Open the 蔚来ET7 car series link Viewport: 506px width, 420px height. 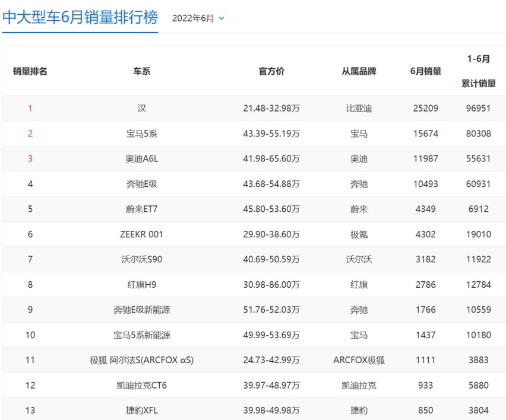[142, 209]
